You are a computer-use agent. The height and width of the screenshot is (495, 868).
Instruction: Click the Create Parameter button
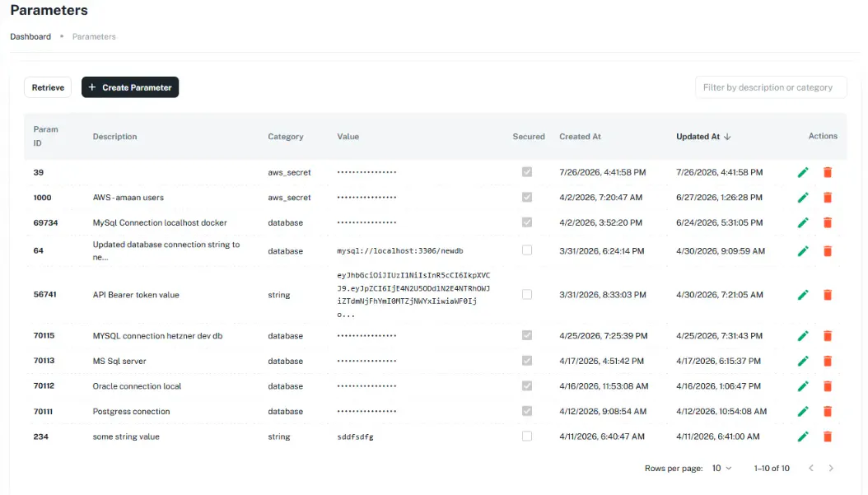click(130, 87)
